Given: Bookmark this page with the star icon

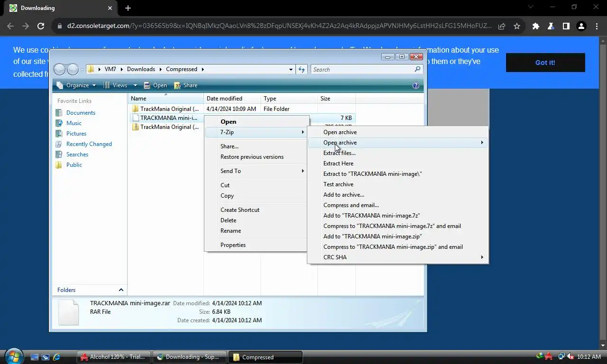Looking at the screenshot, I should [x=517, y=26].
